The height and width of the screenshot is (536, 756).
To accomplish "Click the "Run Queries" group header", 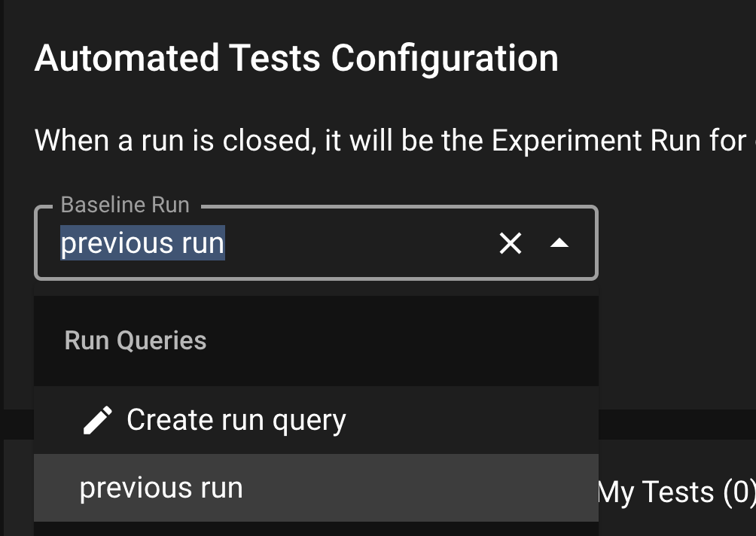I will [136, 340].
